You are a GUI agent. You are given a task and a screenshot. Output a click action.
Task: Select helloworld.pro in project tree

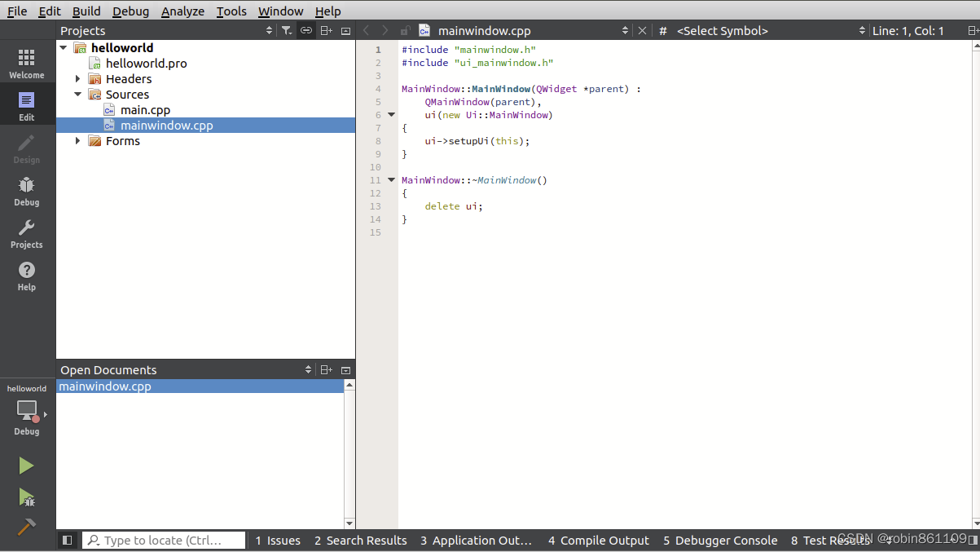[x=147, y=64]
